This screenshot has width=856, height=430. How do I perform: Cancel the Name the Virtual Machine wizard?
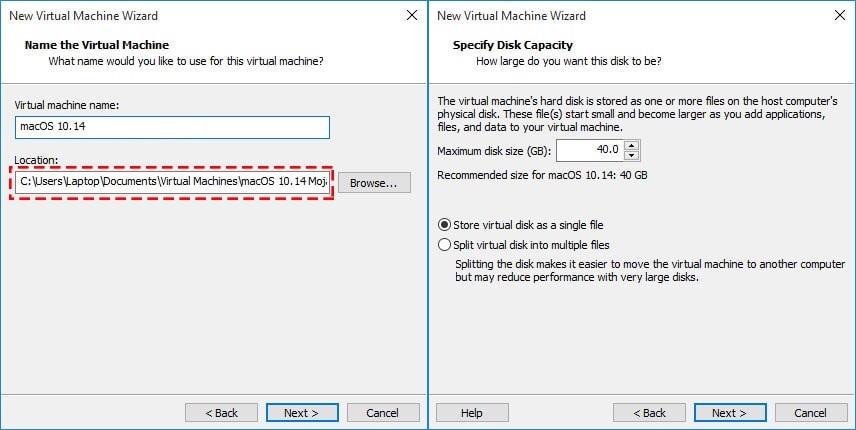click(x=382, y=413)
